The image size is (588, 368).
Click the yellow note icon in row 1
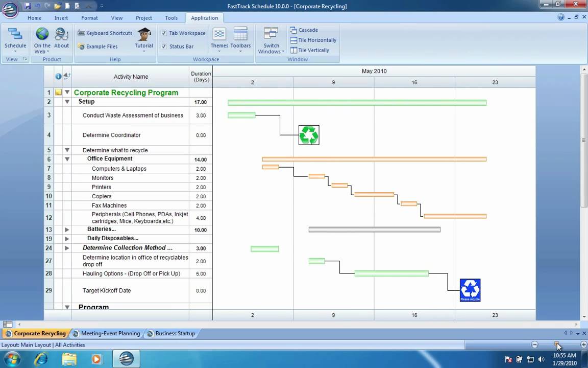point(58,92)
